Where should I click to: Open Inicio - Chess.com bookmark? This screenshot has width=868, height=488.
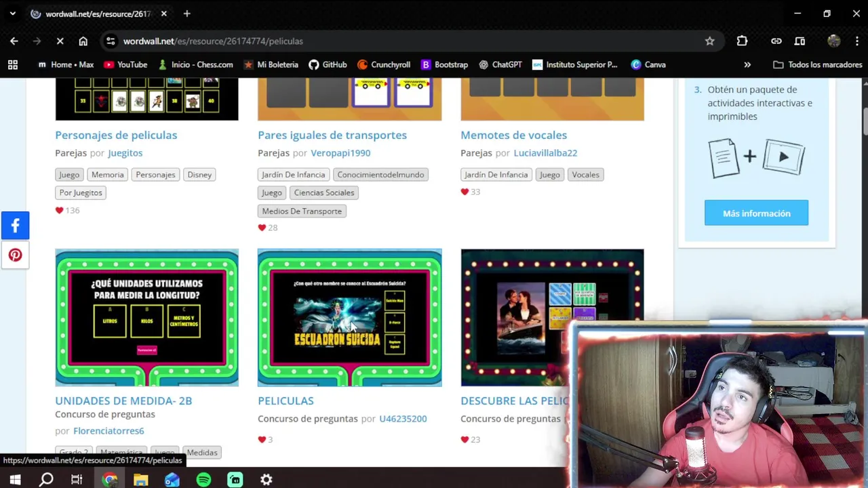[195, 65]
